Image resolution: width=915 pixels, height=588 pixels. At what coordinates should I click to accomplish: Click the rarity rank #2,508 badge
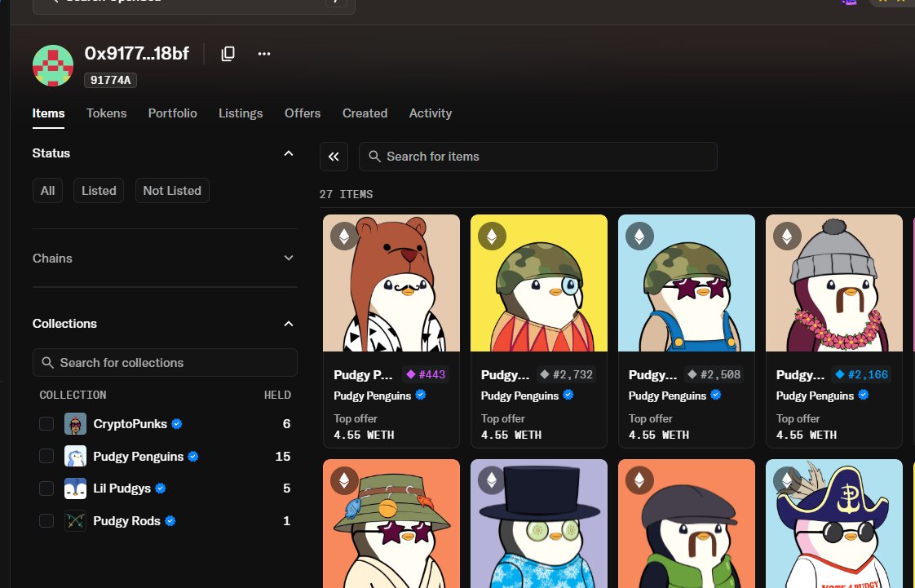(714, 374)
